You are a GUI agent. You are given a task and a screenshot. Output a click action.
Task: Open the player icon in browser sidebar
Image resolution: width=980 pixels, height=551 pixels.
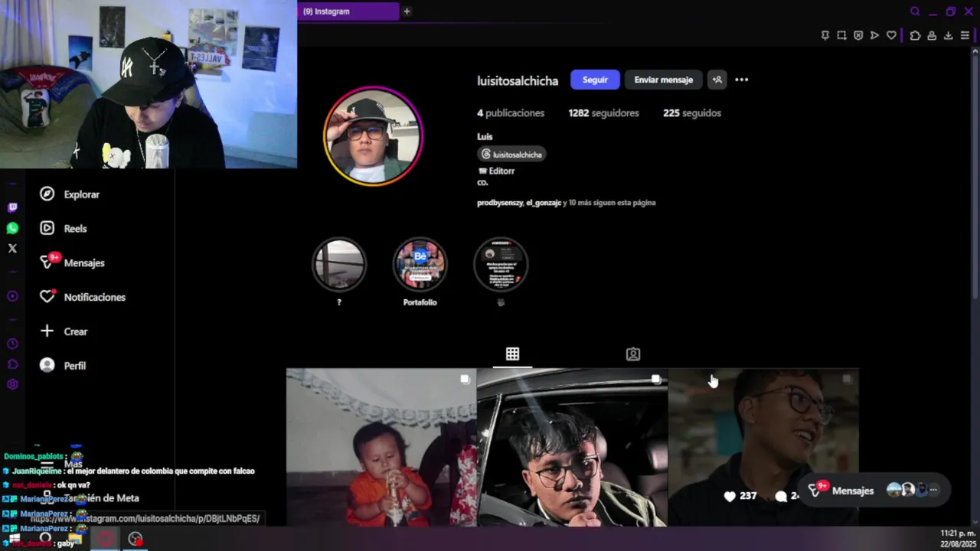[x=12, y=296]
